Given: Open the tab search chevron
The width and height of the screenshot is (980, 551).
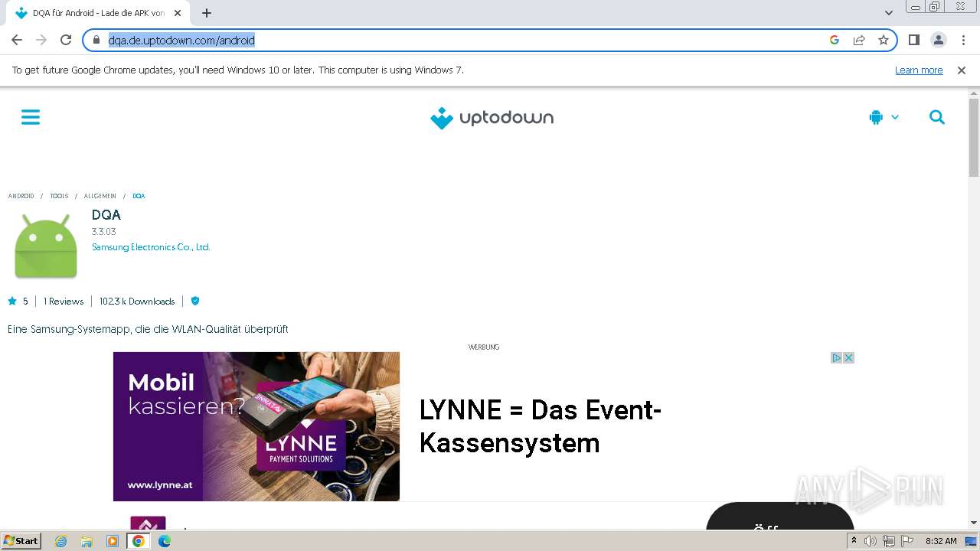Looking at the screenshot, I should (889, 13).
